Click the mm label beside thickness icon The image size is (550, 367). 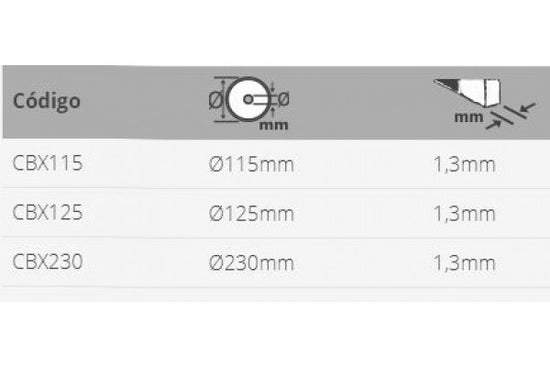click(469, 117)
